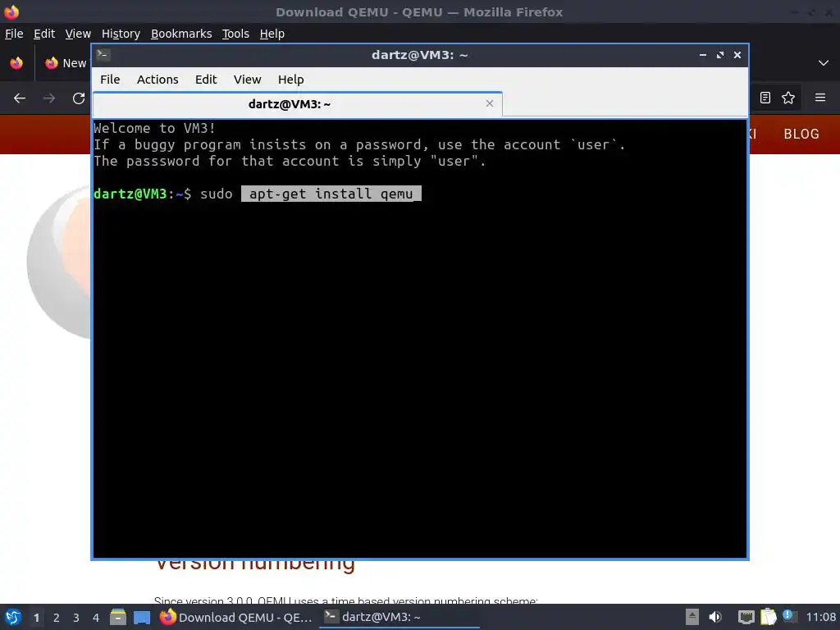
Task: Expand Firefox list all tabs chevron
Action: coord(824,63)
